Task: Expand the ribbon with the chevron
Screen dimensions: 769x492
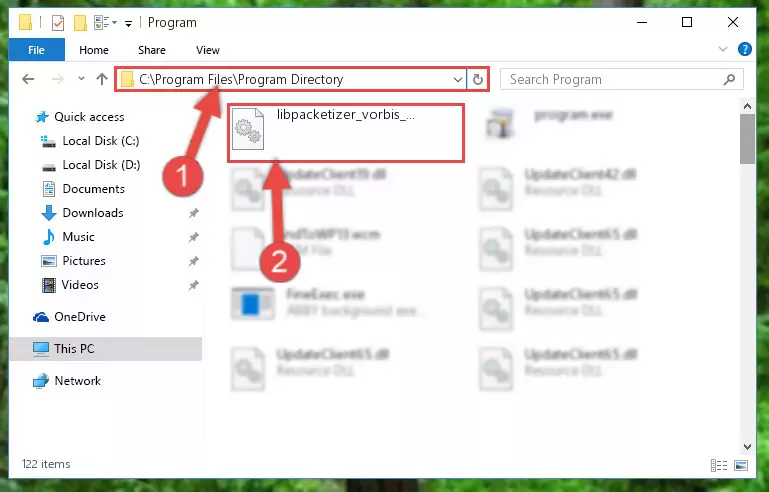Action: click(722, 49)
